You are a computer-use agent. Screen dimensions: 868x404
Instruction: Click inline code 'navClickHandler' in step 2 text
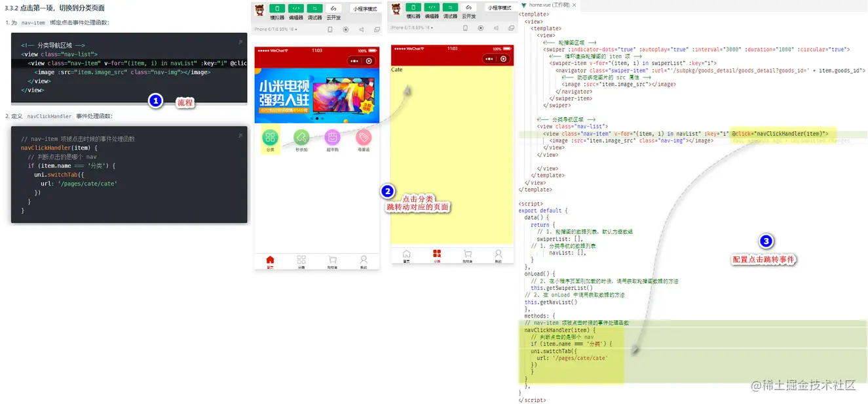(49, 116)
